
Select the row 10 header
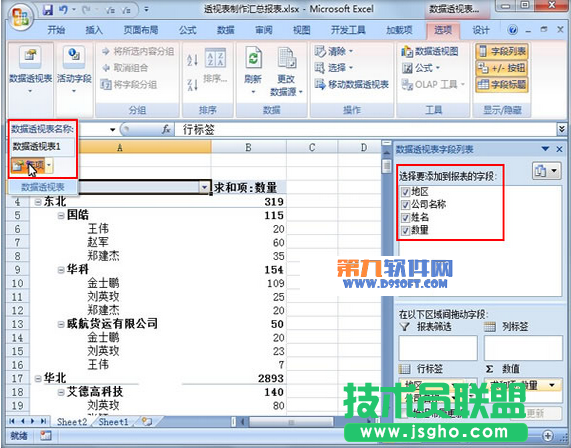17,283
